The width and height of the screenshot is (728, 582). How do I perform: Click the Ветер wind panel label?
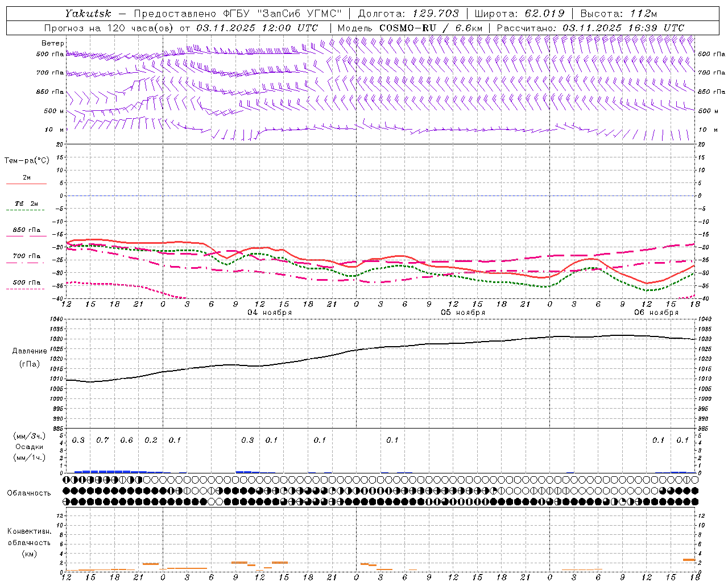[x=52, y=43]
